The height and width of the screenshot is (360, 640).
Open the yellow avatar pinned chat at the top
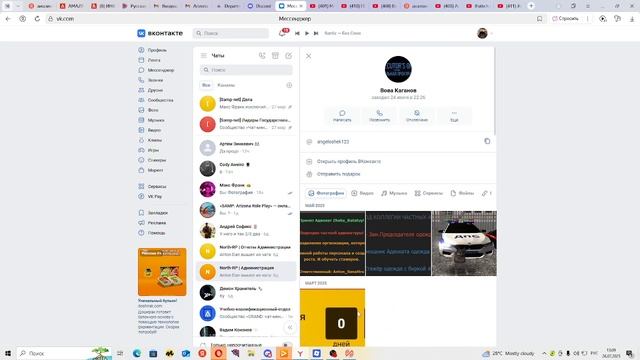coord(246,103)
